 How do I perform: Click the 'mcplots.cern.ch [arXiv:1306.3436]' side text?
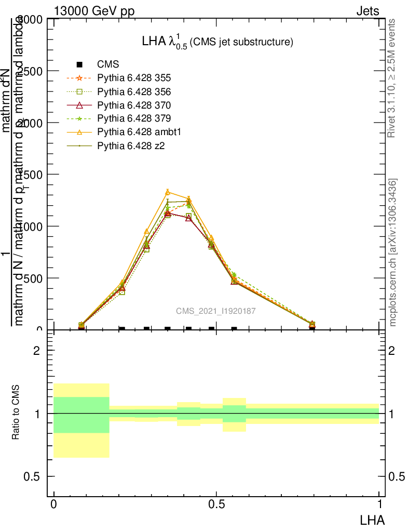point(392,252)
